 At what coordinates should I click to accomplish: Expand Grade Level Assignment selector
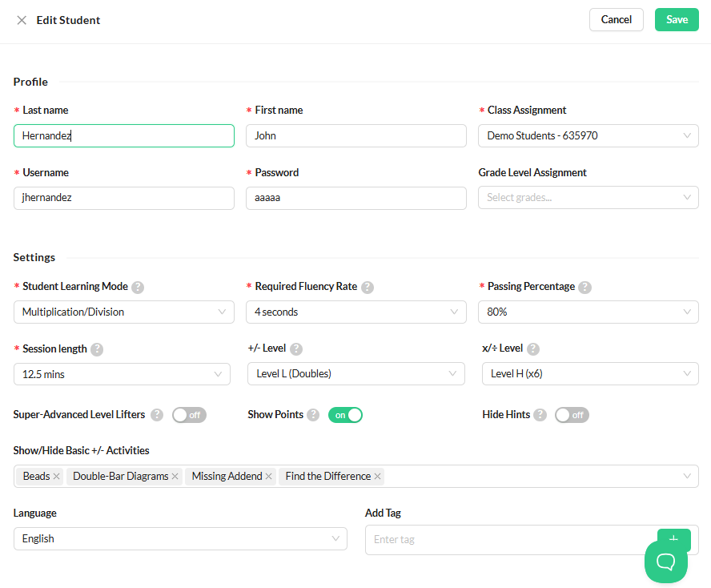[x=588, y=197]
